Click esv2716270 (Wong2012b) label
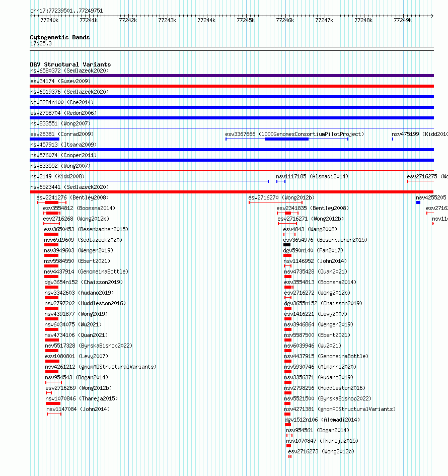The image size is (448, 476). tap(281, 197)
